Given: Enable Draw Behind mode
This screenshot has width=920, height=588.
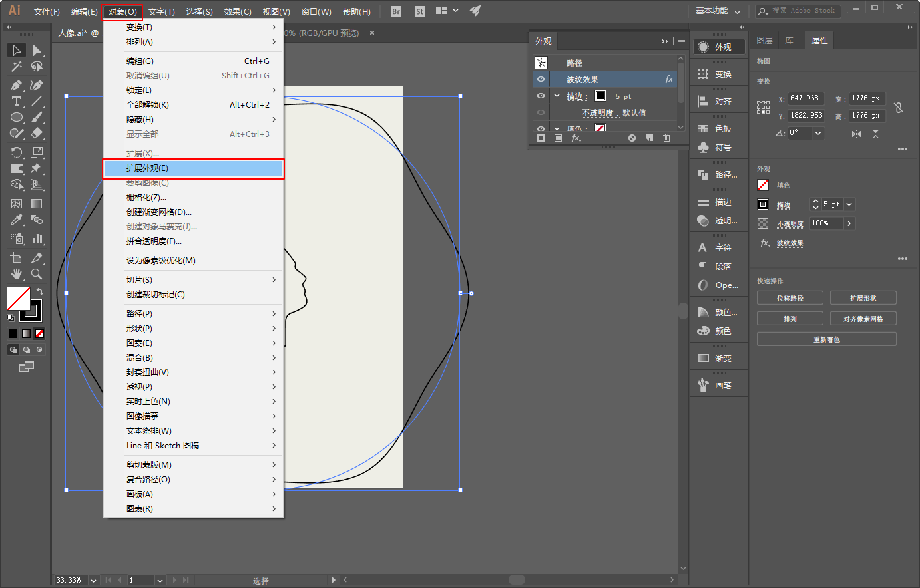Looking at the screenshot, I should pos(27,349).
